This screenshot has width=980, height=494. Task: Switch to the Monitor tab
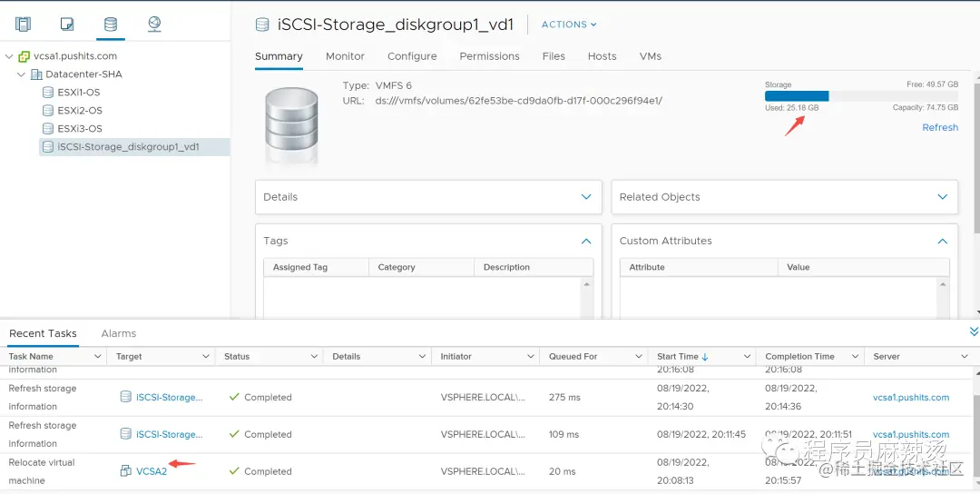345,56
